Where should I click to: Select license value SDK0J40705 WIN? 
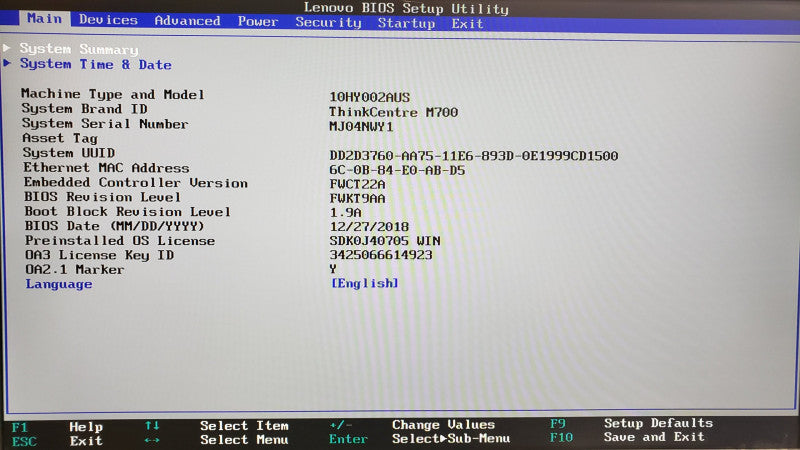385,241
